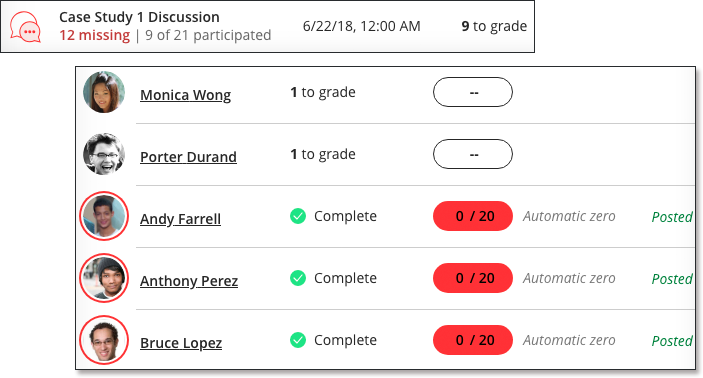Click Porter Durand's empty grade pill

tap(473, 154)
